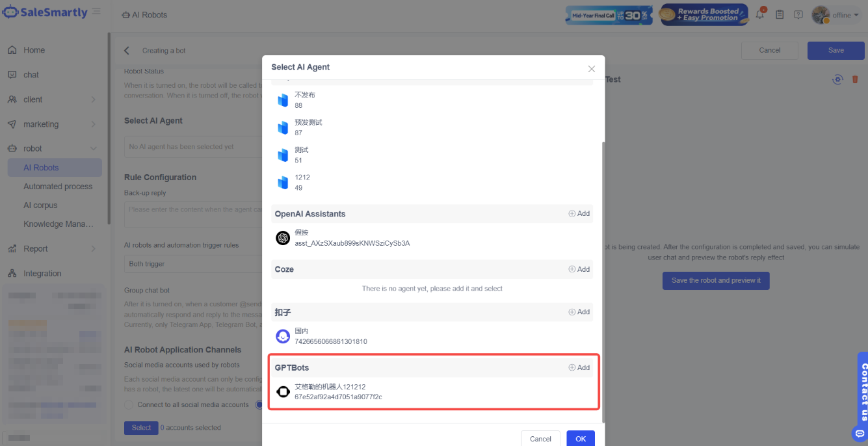Open the Both trigger dropdown
Viewport: 868px width, 446px height.
(x=194, y=263)
